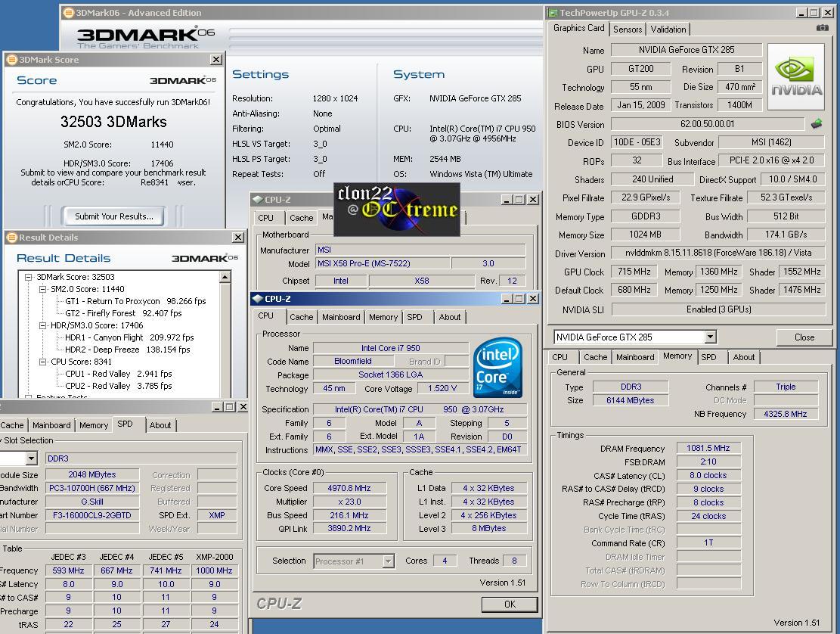Click the Core Voltage 1.520 V value
Image resolution: width=840 pixels, height=634 pixels.
[442, 389]
